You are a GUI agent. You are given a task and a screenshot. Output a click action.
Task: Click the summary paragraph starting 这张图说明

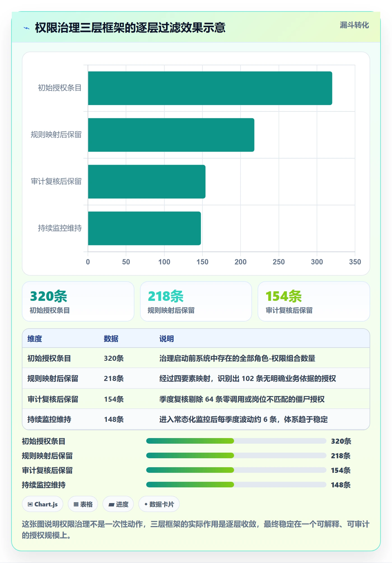tap(196, 529)
